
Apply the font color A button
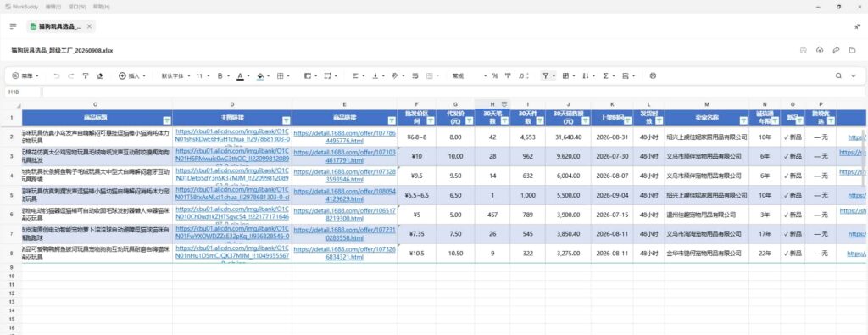[x=240, y=75]
